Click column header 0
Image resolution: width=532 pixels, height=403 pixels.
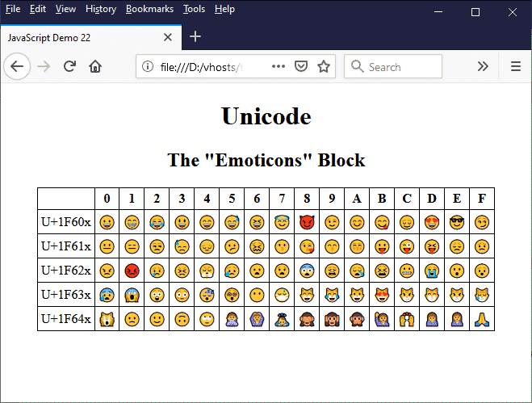(x=107, y=199)
